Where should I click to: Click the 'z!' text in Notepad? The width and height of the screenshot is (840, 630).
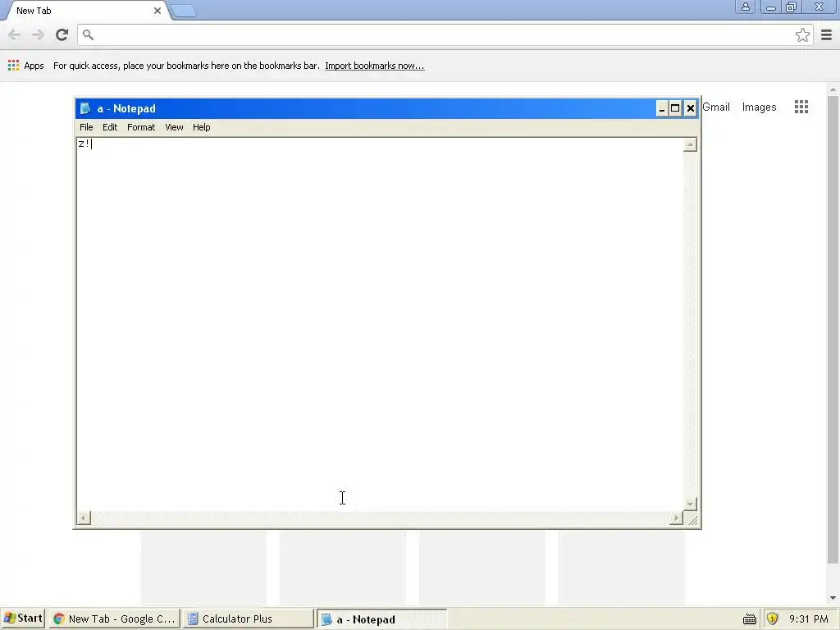click(84, 144)
